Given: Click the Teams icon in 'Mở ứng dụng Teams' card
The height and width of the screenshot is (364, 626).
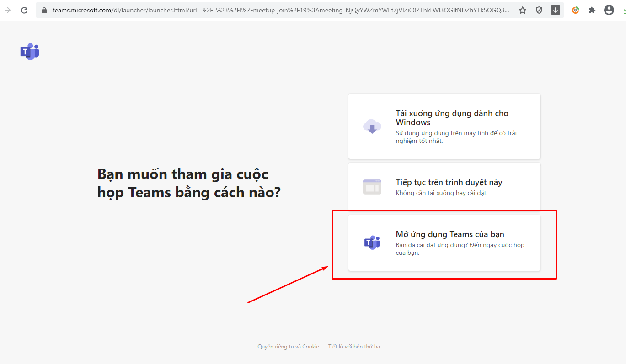Looking at the screenshot, I should [372, 243].
